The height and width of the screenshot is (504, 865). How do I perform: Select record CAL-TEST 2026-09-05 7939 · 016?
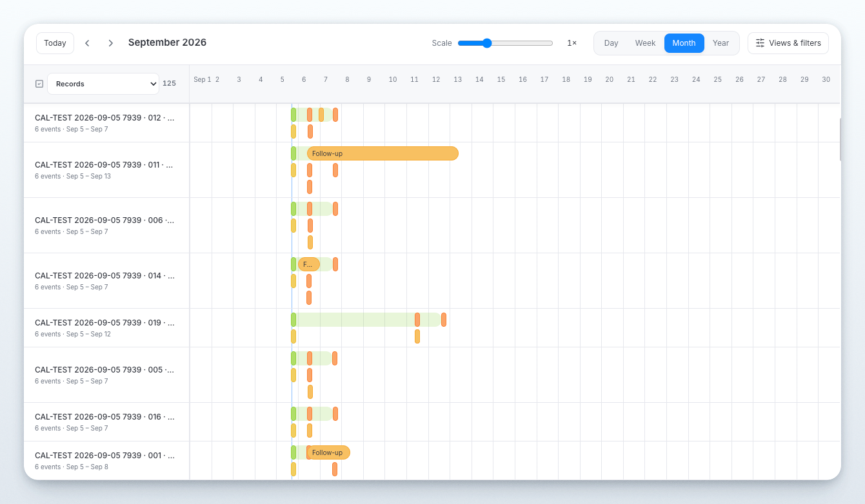coord(106,422)
